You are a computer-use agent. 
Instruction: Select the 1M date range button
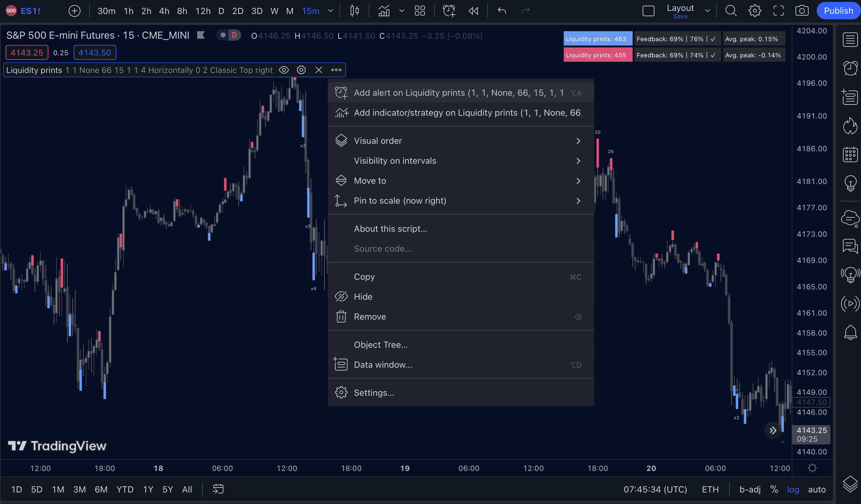58,489
